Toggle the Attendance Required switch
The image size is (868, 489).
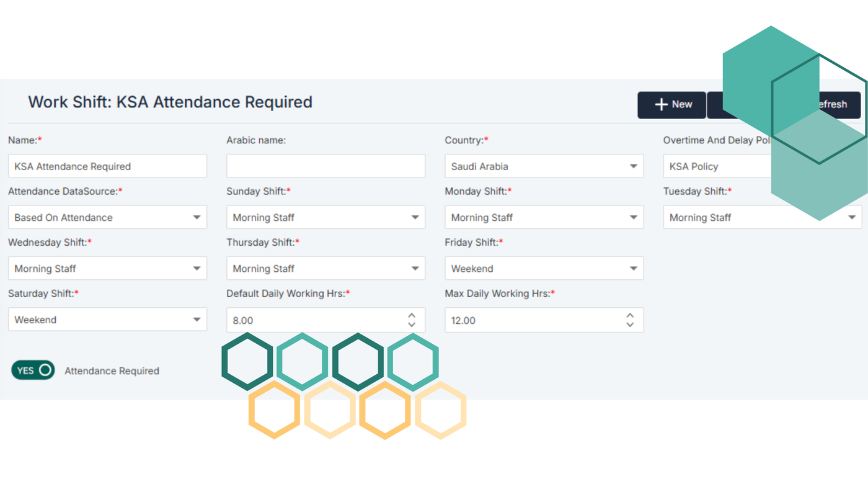(33, 370)
